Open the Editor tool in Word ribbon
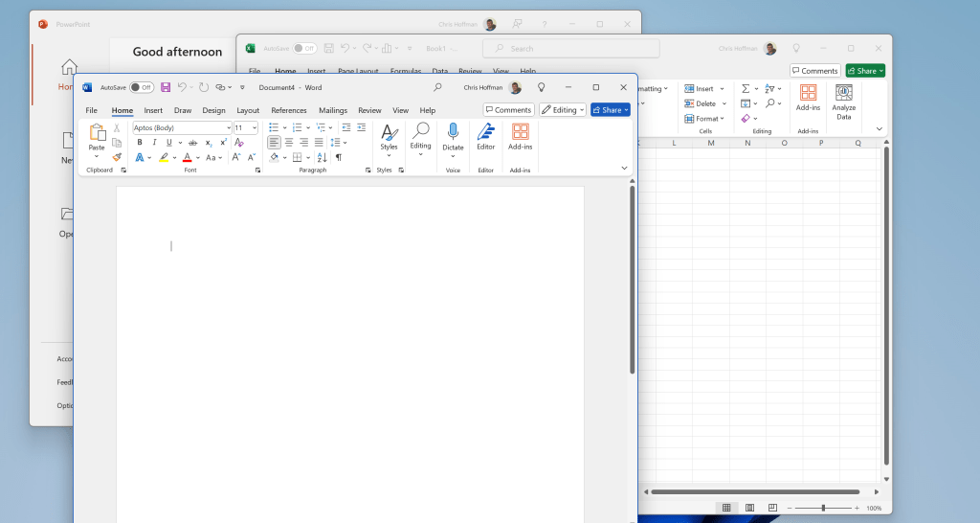 [x=486, y=132]
